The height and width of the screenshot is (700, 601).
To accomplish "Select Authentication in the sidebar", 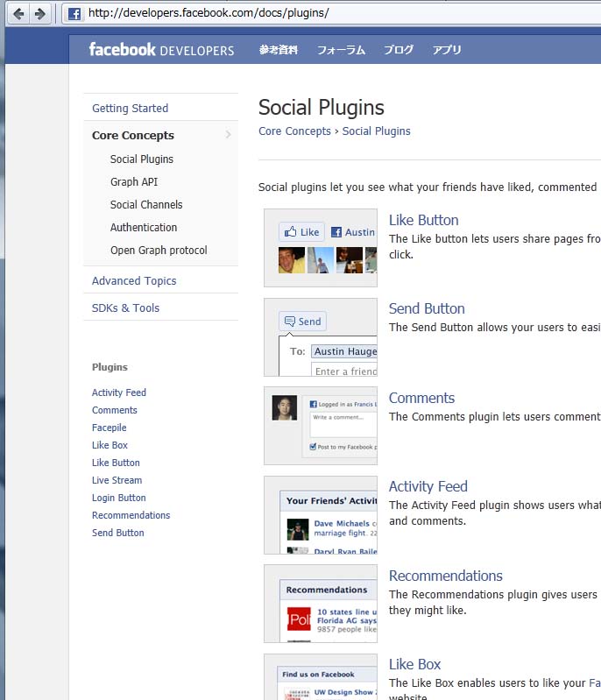I will (x=144, y=227).
